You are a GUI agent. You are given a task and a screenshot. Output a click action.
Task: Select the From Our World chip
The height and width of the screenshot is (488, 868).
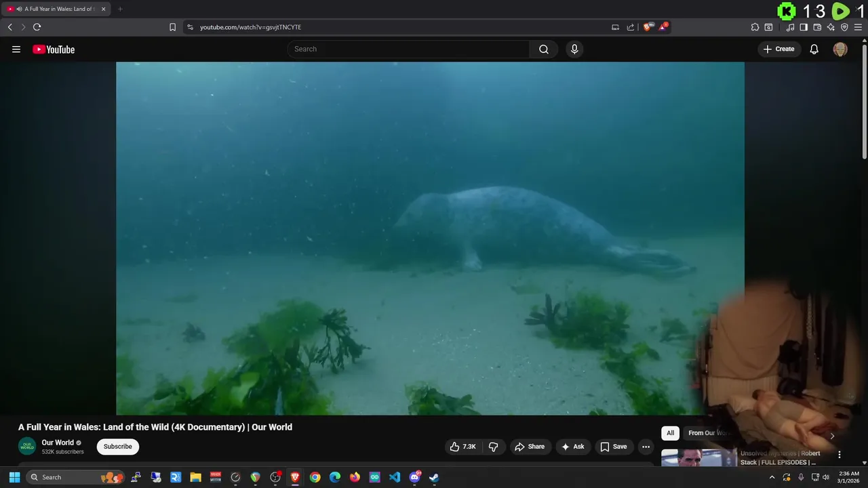[x=709, y=433]
